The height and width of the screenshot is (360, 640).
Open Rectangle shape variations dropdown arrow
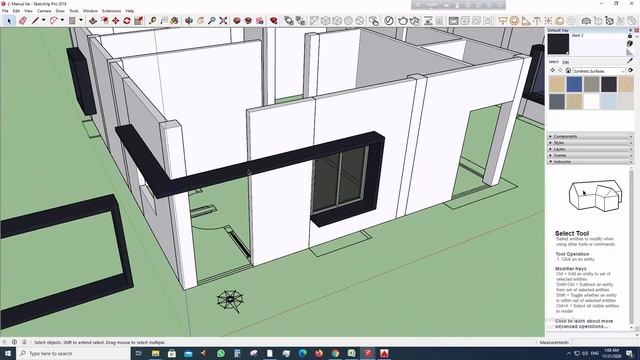click(x=80, y=20)
